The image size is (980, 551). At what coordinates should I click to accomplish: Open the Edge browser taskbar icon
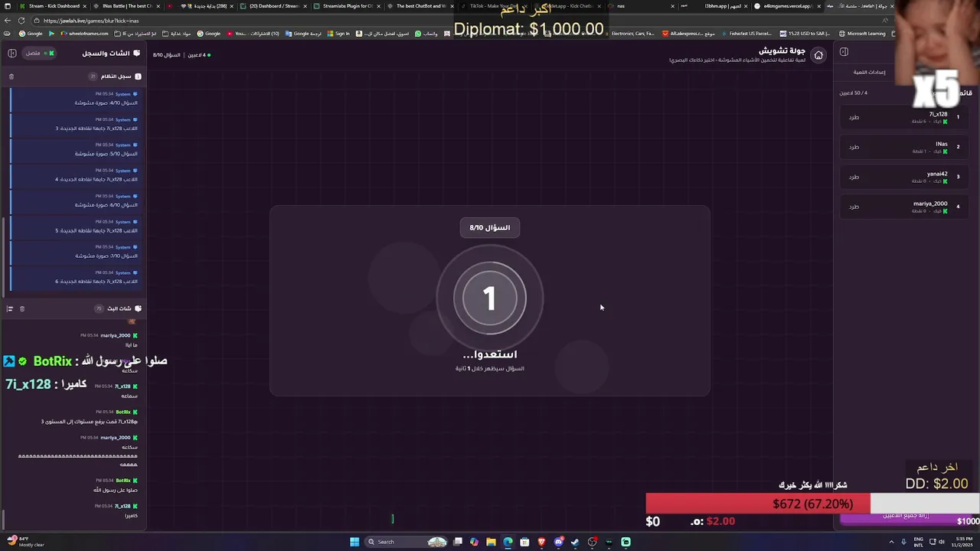point(508,542)
